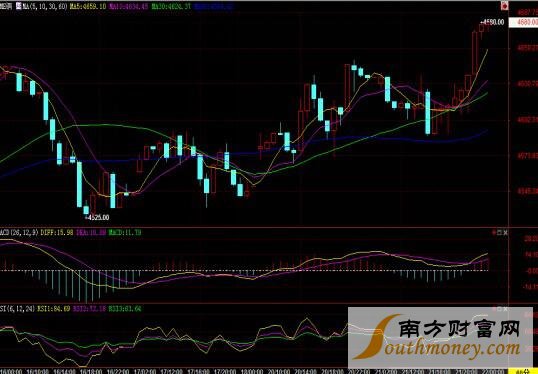Click the +4525.00 low price marker
The height and width of the screenshot is (374, 538).
coord(97,218)
